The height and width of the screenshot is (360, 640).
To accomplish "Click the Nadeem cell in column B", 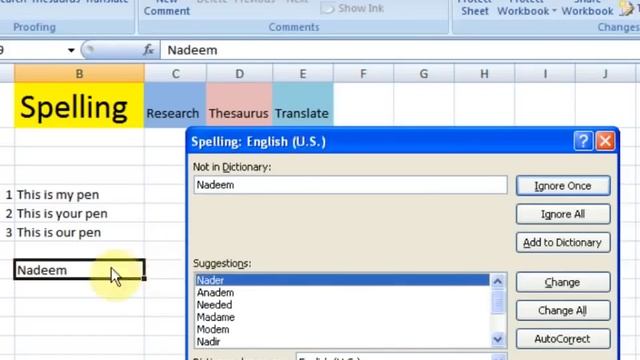I will point(79,270).
